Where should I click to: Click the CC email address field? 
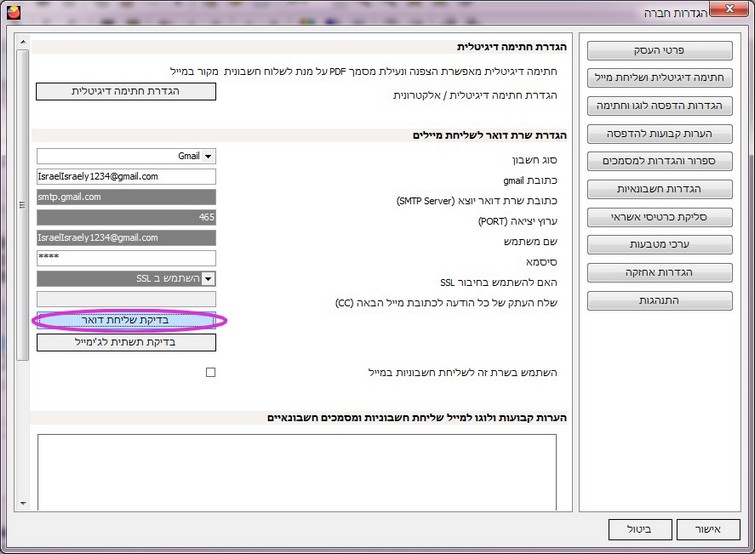point(126,299)
